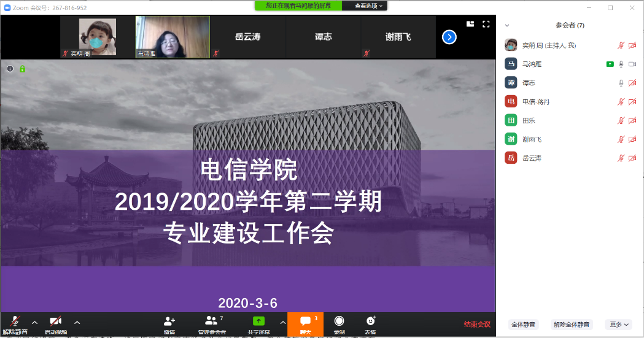The width and height of the screenshot is (644, 338).
Task: Enter full screen mode icon
Action: [x=486, y=24]
